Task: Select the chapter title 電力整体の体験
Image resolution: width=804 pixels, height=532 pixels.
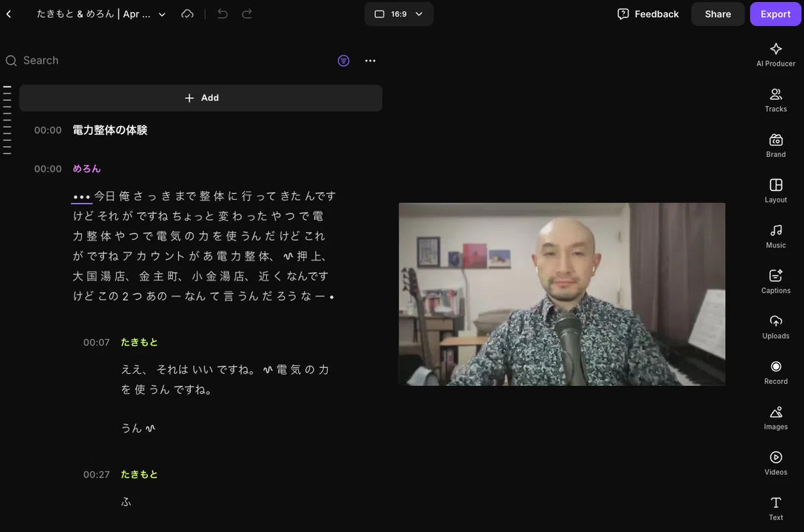Action: tap(110, 131)
